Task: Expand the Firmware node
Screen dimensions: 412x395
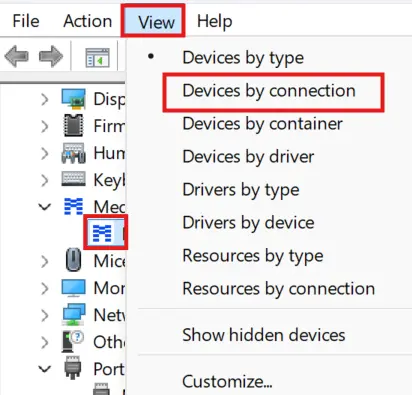Action: pos(44,126)
